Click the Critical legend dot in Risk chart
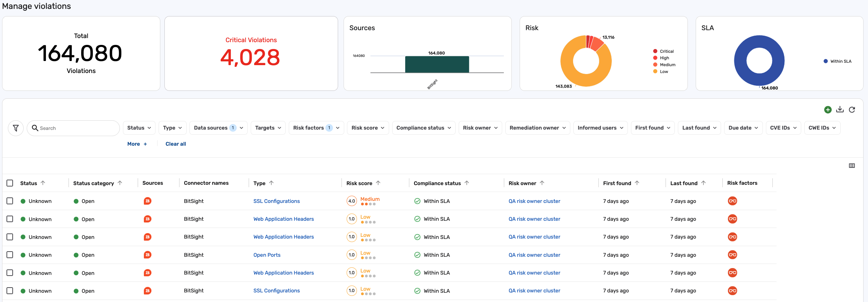This screenshot has height=302, width=868. click(655, 51)
